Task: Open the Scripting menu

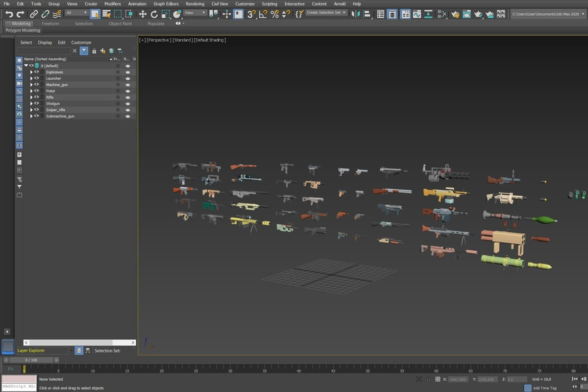Action: pyautogui.click(x=269, y=4)
